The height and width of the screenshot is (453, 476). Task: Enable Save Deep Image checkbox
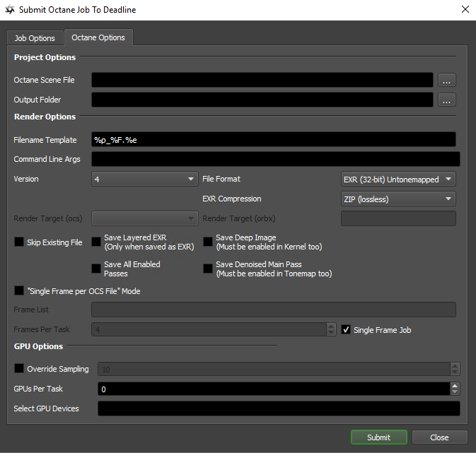click(208, 242)
